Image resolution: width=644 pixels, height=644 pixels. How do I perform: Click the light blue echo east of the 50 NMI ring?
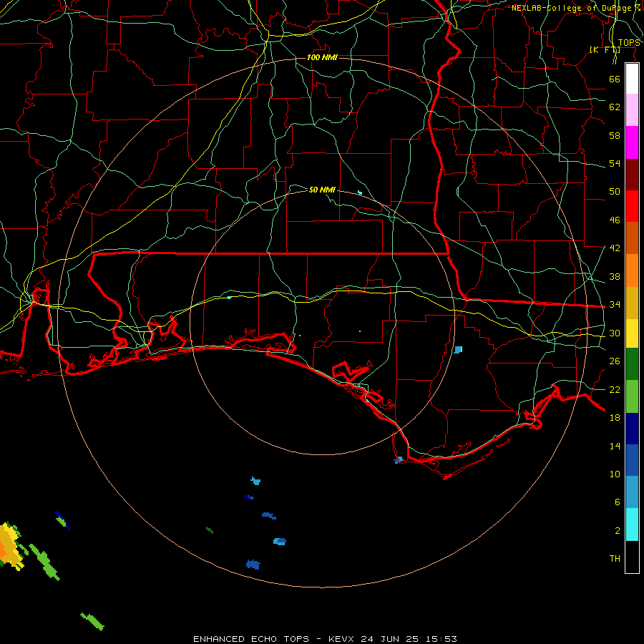click(459, 349)
